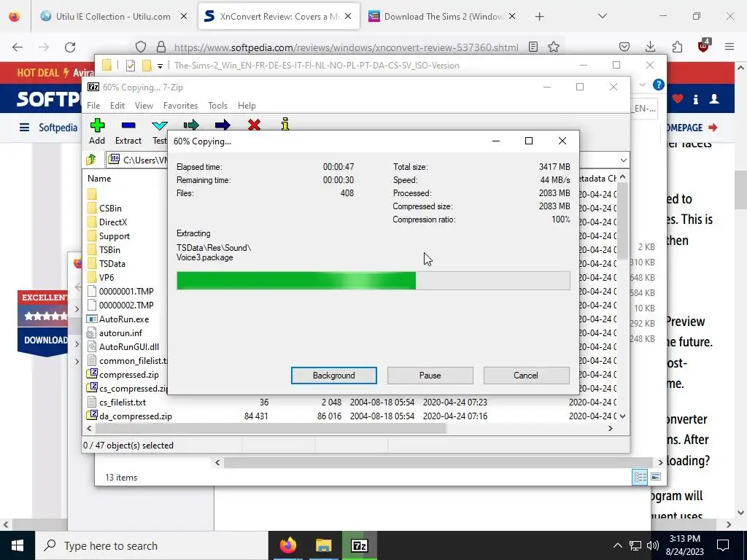Switch to Utilu IE Collection tab

pos(113,16)
